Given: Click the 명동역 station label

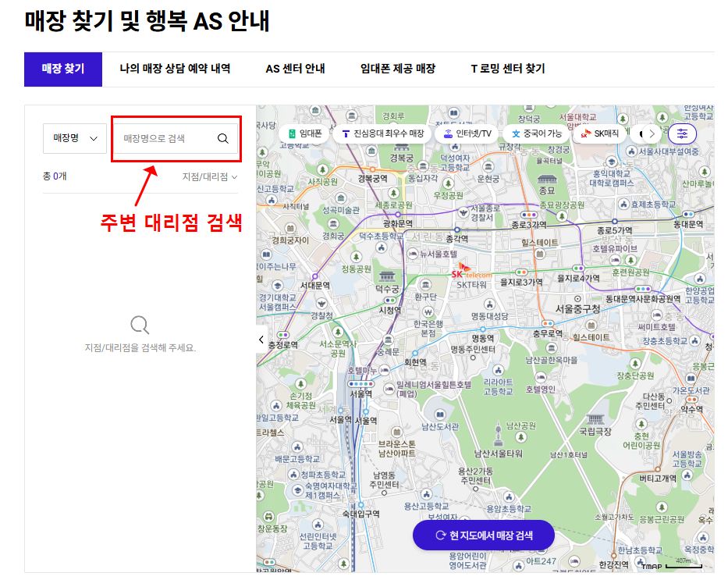Looking at the screenshot, I should [483, 339].
